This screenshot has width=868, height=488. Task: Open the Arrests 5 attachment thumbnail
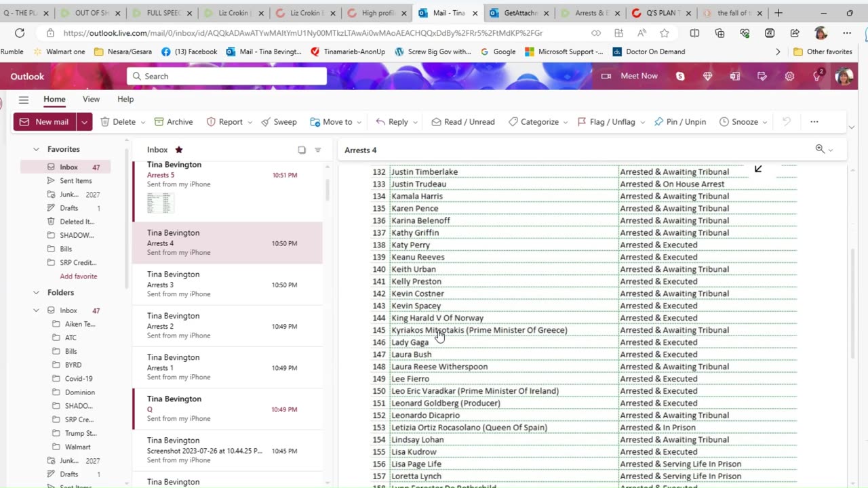(x=161, y=203)
